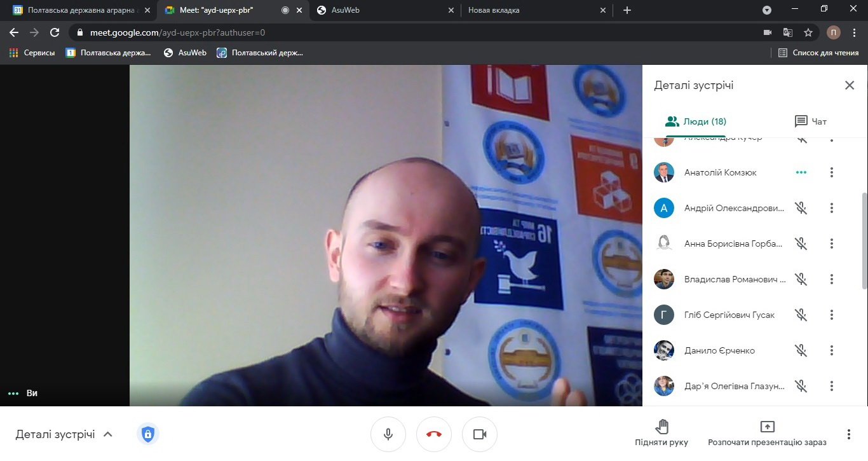
Task: Open options menu for Анна Борисівна
Action: click(x=832, y=244)
